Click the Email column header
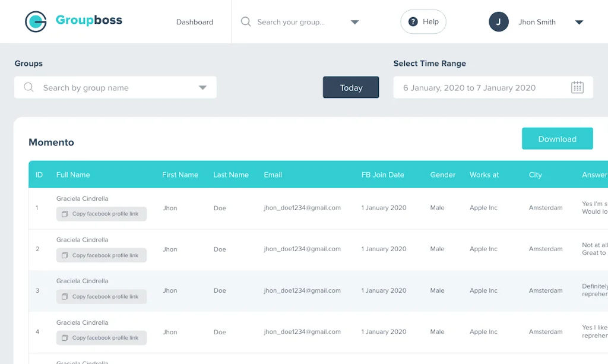Image resolution: width=608 pixels, height=364 pixels. click(x=273, y=175)
